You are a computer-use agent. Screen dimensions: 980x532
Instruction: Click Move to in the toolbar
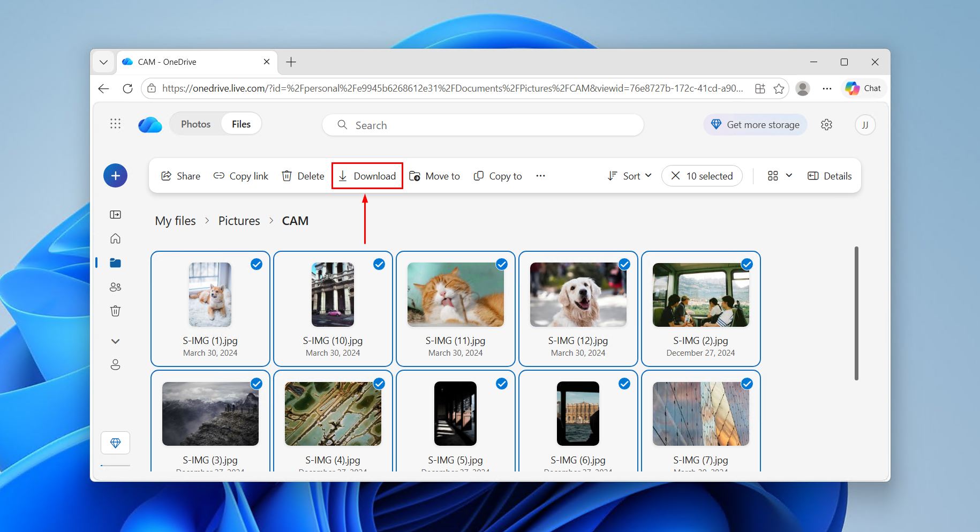click(434, 176)
